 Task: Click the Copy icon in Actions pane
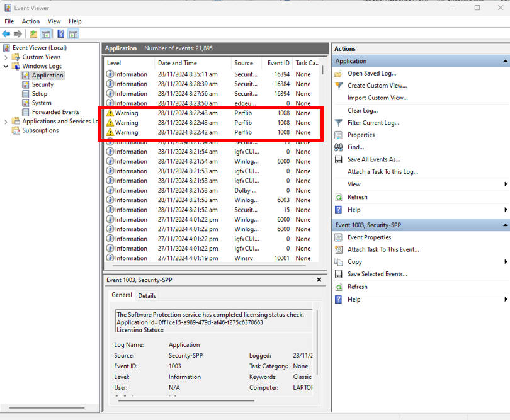338,262
